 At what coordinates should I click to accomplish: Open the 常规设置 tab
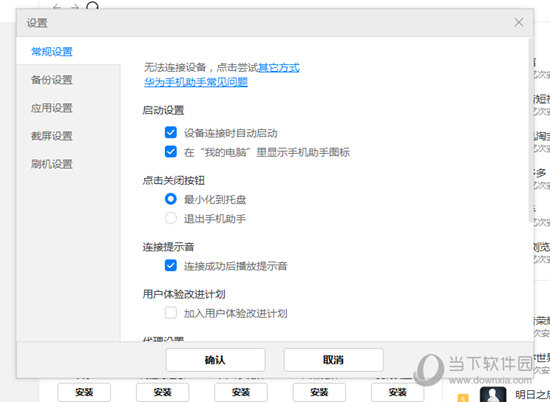pyautogui.click(x=52, y=52)
